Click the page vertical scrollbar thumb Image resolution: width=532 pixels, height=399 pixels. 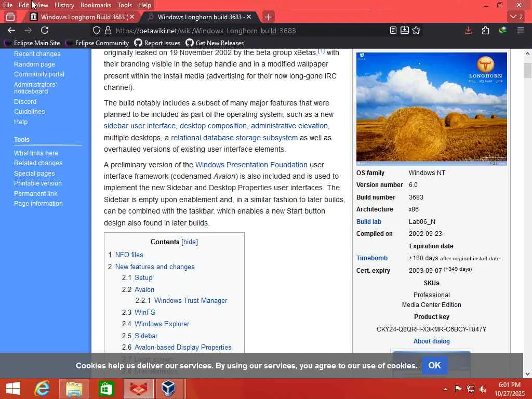pyautogui.click(x=527, y=70)
